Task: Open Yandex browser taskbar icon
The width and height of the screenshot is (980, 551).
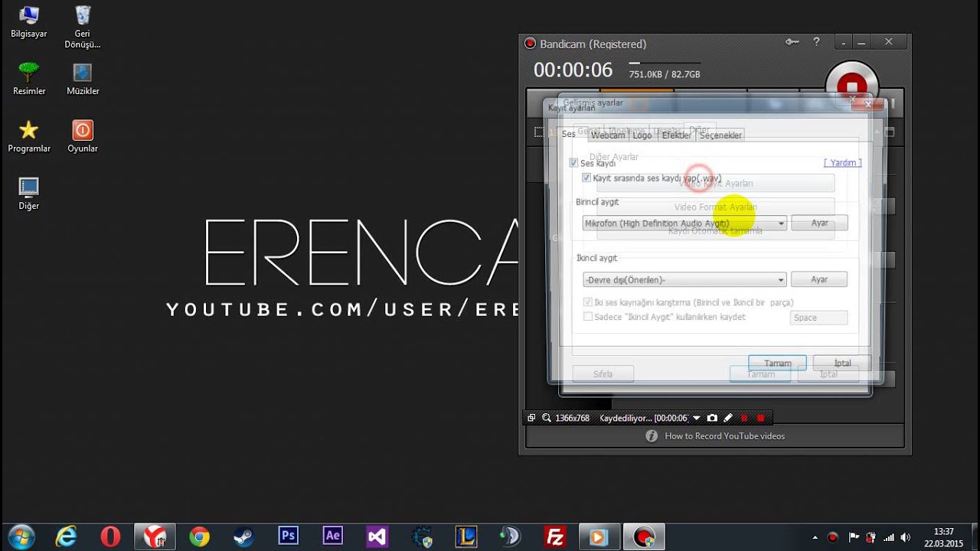Action: coord(155,536)
